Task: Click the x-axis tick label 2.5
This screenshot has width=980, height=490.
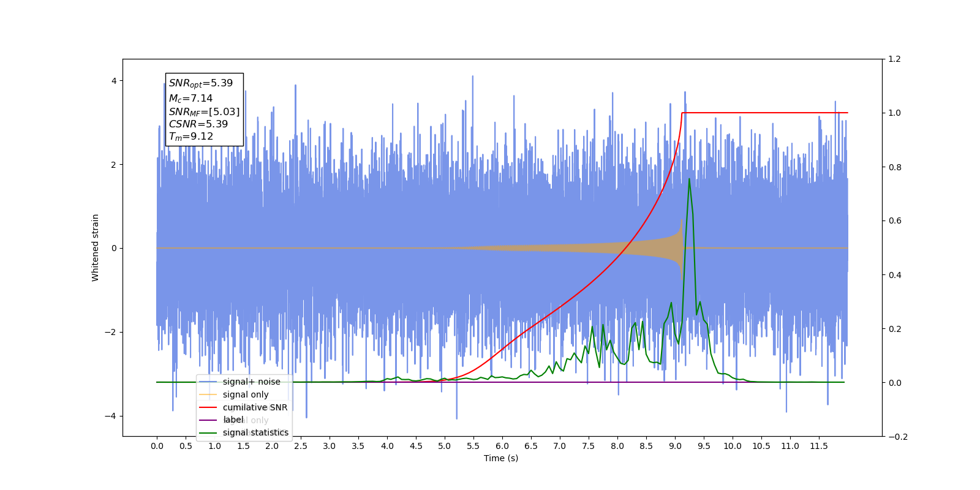Action: [x=301, y=446]
